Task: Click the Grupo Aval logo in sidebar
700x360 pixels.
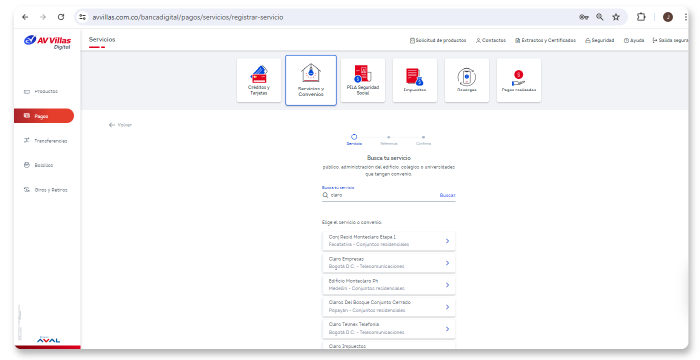Action: click(48, 339)
